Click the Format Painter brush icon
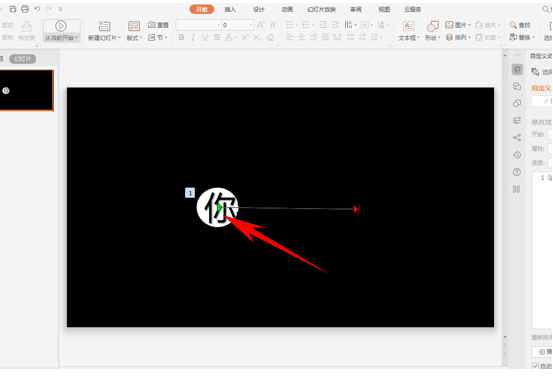 click(x=26, y=26)
